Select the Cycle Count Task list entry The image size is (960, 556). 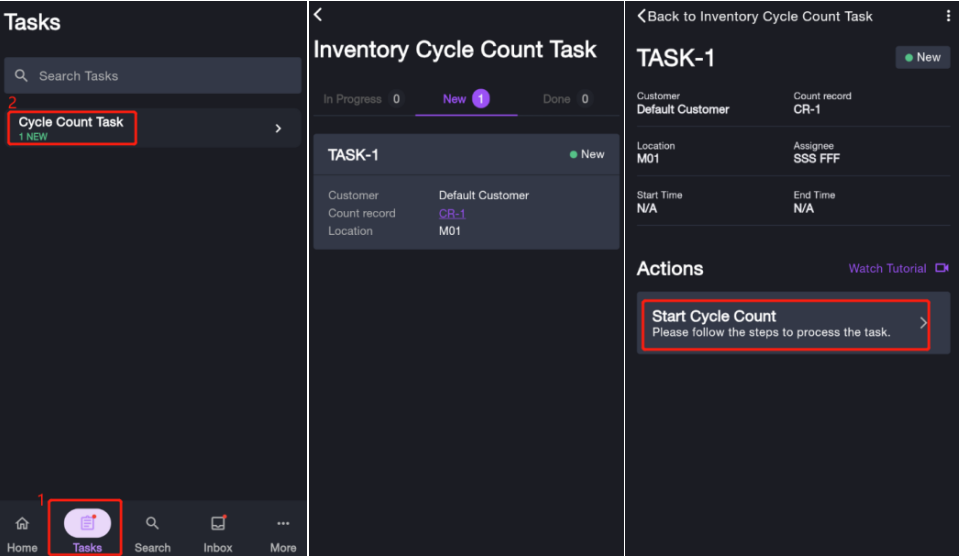click(72, 127)
